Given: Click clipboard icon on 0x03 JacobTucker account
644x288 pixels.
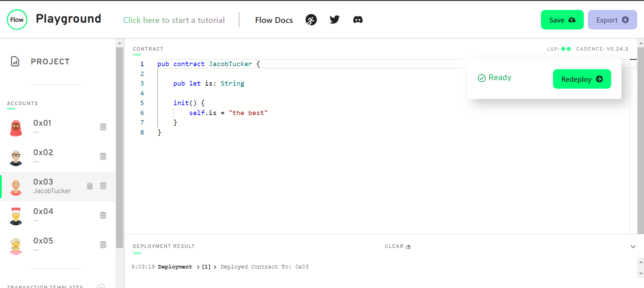Looking at the screenshot, I should pos(90,186).
